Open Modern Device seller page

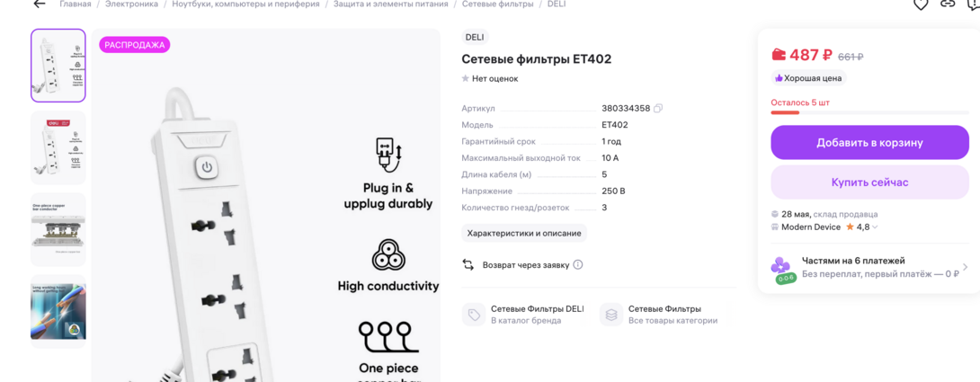(811, 227)
